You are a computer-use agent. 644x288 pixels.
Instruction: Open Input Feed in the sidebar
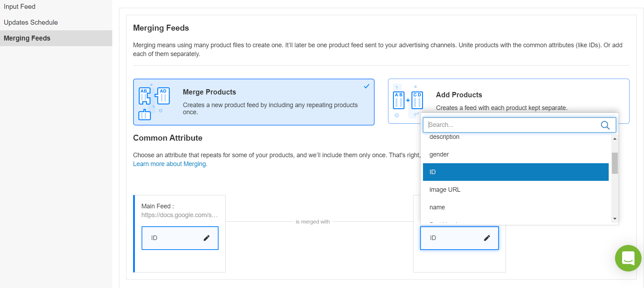[20, 7]
